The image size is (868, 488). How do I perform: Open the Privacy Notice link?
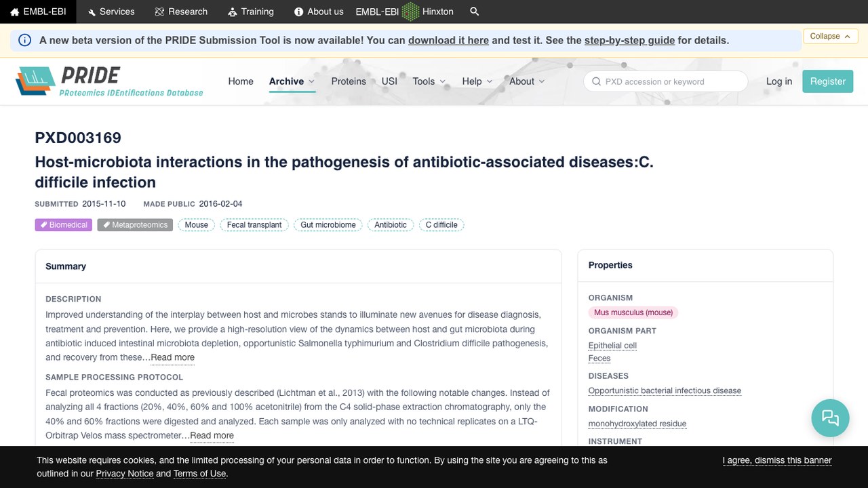(125, 474)
